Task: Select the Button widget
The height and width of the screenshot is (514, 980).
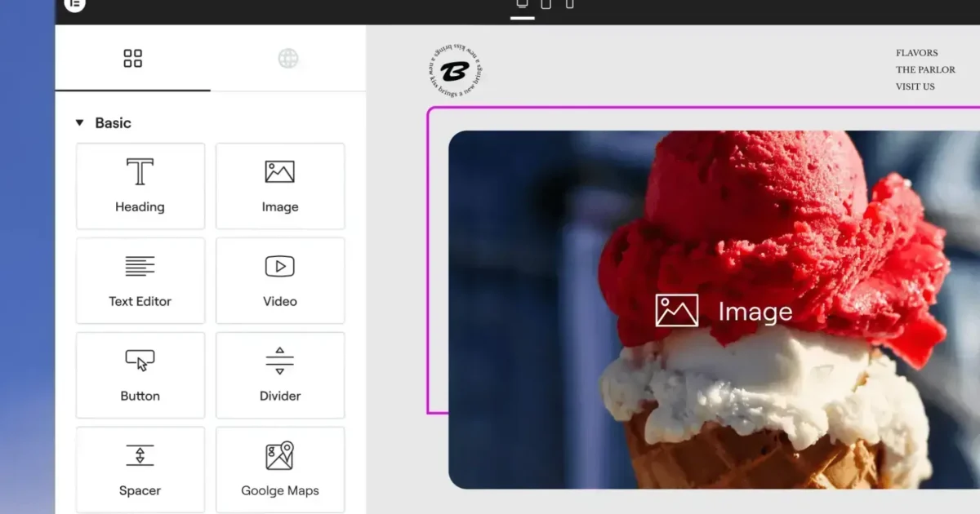Action: pos(140,375)
